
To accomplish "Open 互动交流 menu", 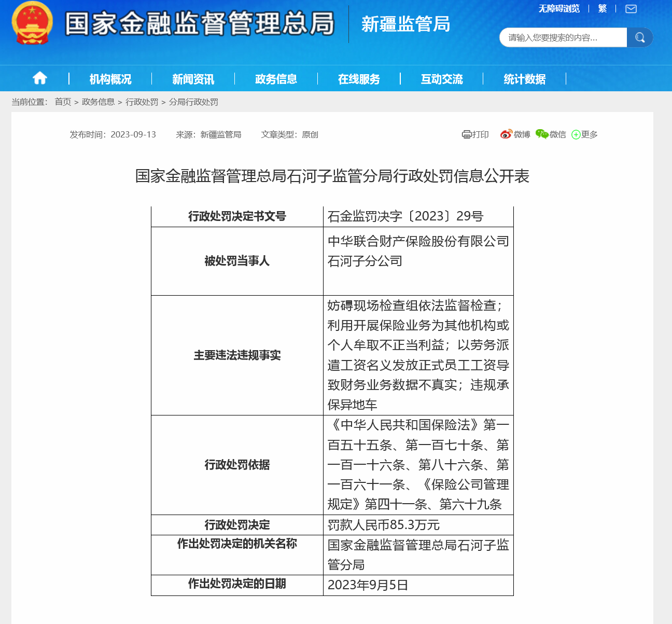I will [x=442, y=79].
